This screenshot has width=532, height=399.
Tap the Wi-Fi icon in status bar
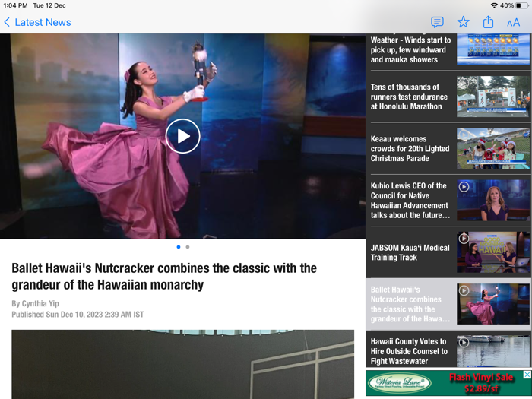point(494,5)
